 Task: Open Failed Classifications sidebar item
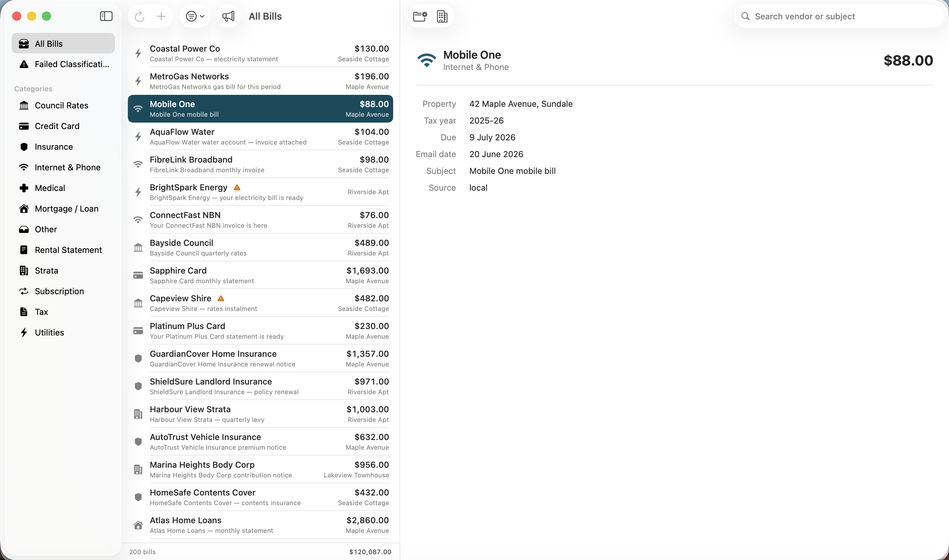[x=63, y=64]
